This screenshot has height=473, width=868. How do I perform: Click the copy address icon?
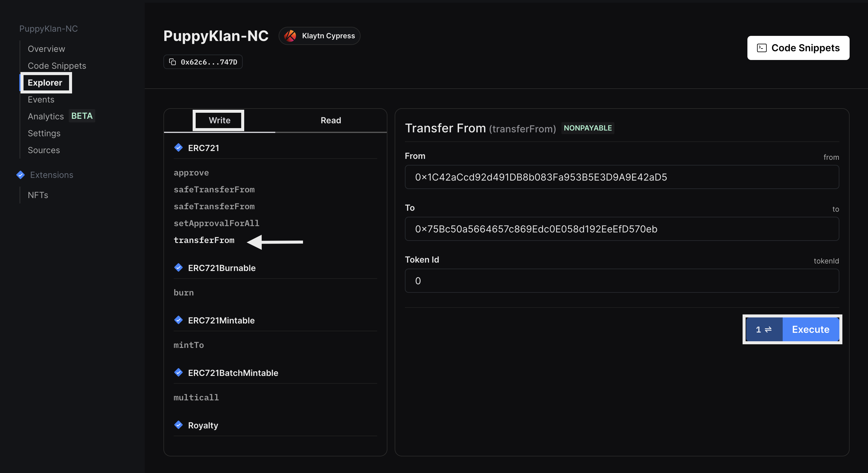pyautogui.click(x=172, y=62)
